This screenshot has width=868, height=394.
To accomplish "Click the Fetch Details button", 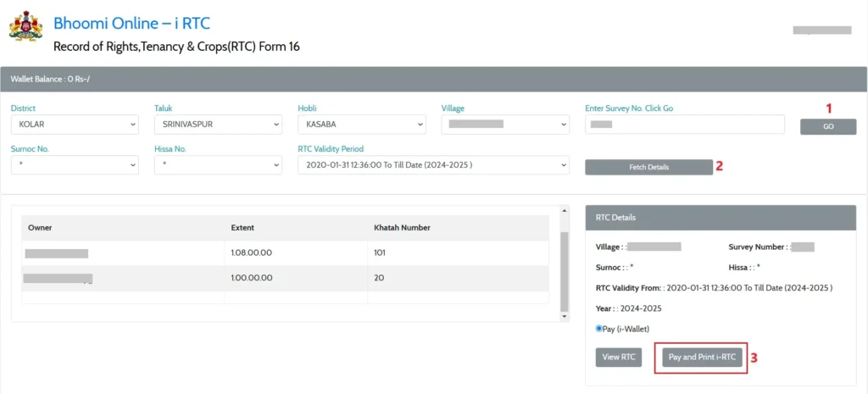I will coord(648,167).
